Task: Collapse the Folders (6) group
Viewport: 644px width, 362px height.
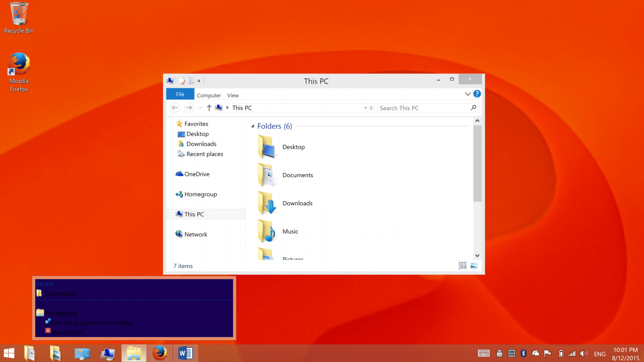Action: [x=252, y=126]
